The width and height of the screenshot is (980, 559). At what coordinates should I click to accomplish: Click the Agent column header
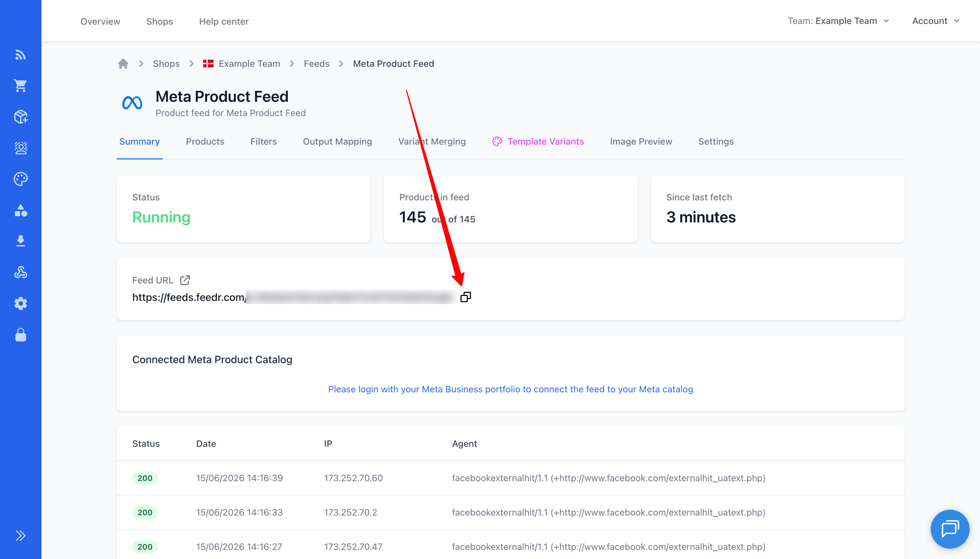[464, 444]
